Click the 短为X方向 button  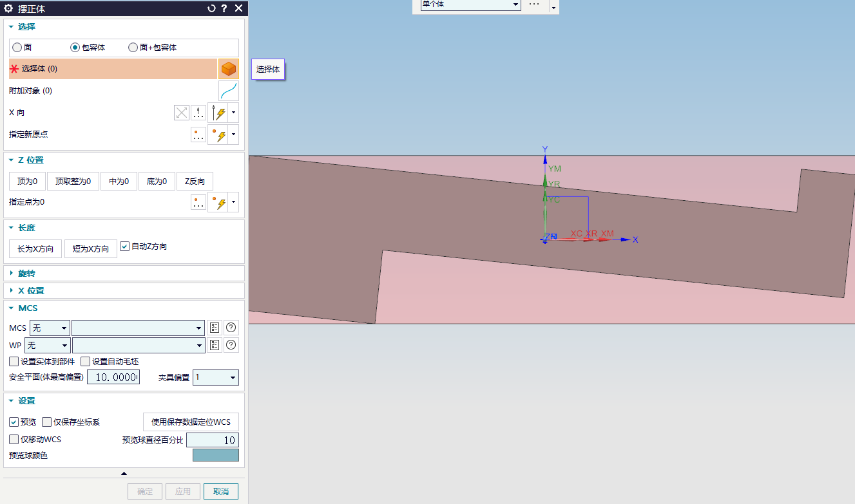pos(90,249)
